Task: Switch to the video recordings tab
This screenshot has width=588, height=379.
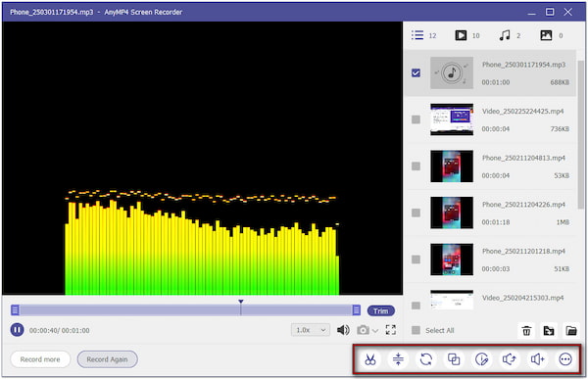Action: [x=467, y=35]
